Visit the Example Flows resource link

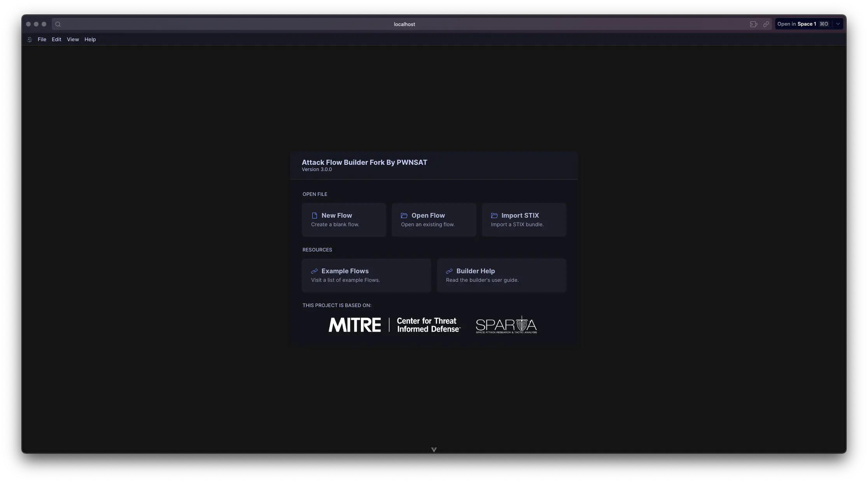[x=366, y=275]
